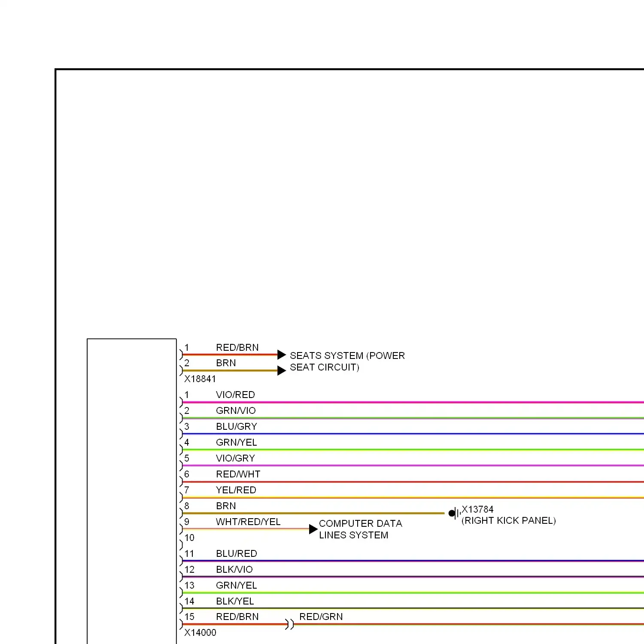Select the BLU/RED wire label
The image size is (644, 644).
click(x=237, y=553)
